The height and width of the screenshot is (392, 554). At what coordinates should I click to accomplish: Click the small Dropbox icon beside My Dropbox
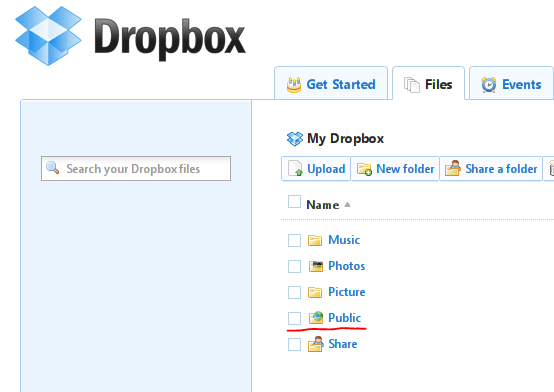pos(295,139)
